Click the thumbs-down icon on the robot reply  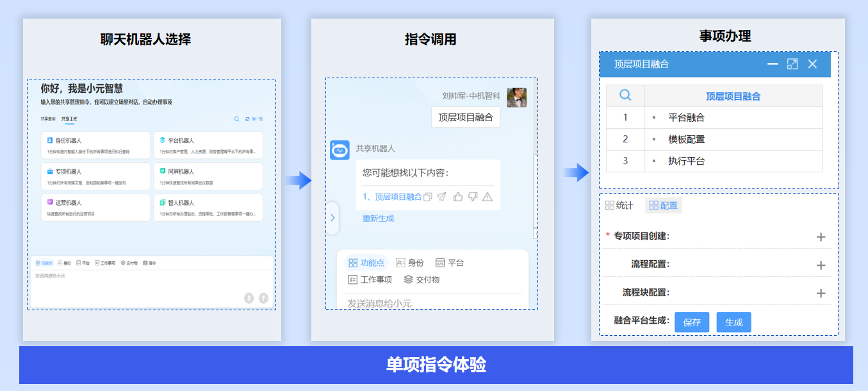[x=473, y=197]
